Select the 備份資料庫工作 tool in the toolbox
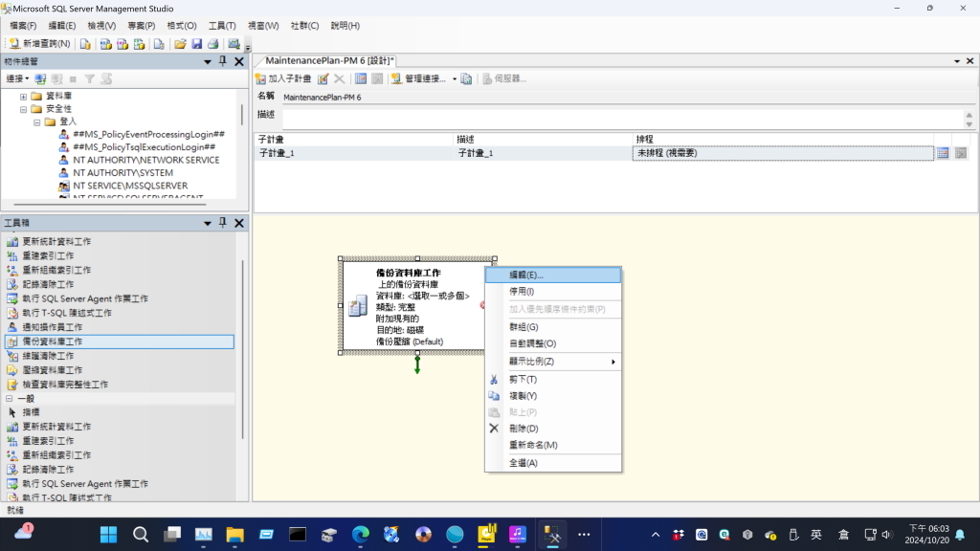The height and width of the screenshot is (551, 980). coord(53,342)
